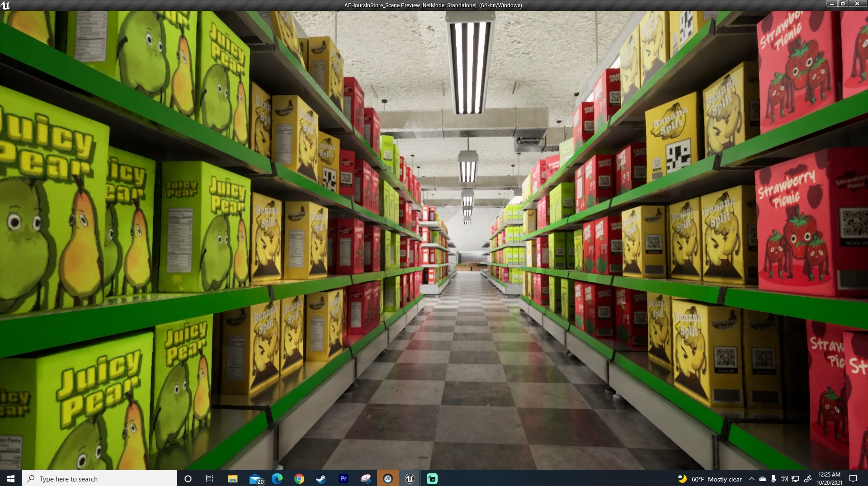Minimize the AFHoursInStore preview window

click(832, 4)
